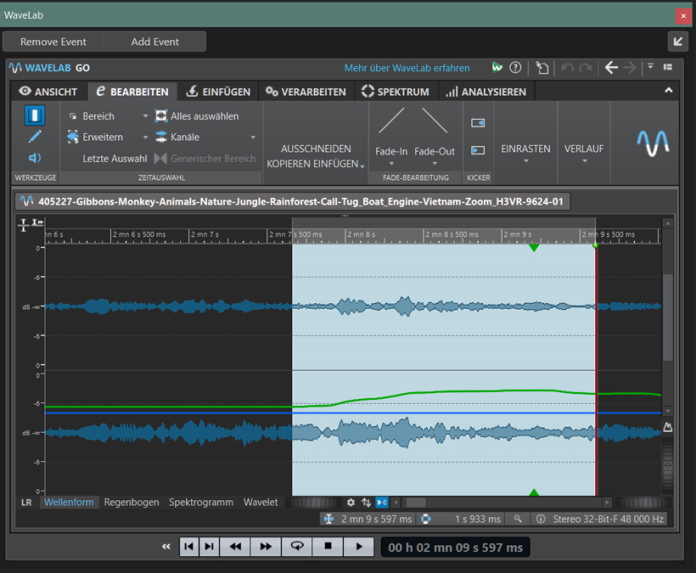The width and height of the screenshot is (696, 573).
Task: Toggle loop playback
Action: click(x=297, y=546)
